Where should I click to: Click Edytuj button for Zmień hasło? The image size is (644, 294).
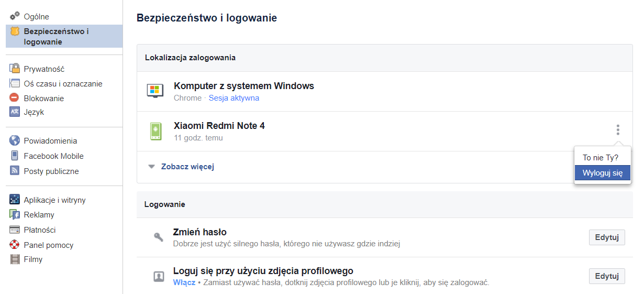pyautogui.click(x=607, y=237)
